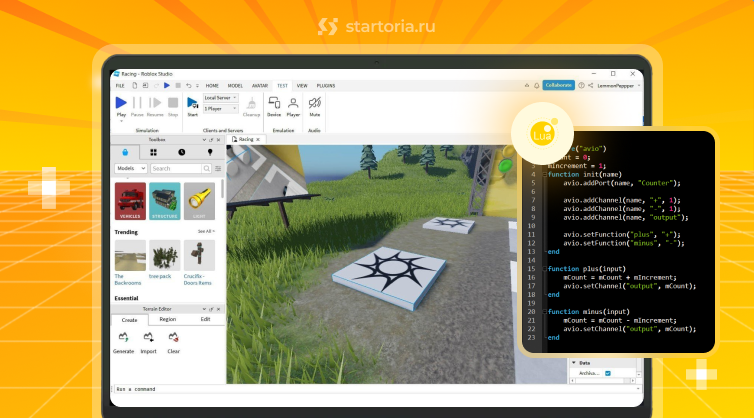Click the Stop simulation button
The image size is (754, 418).
[173, 106]
